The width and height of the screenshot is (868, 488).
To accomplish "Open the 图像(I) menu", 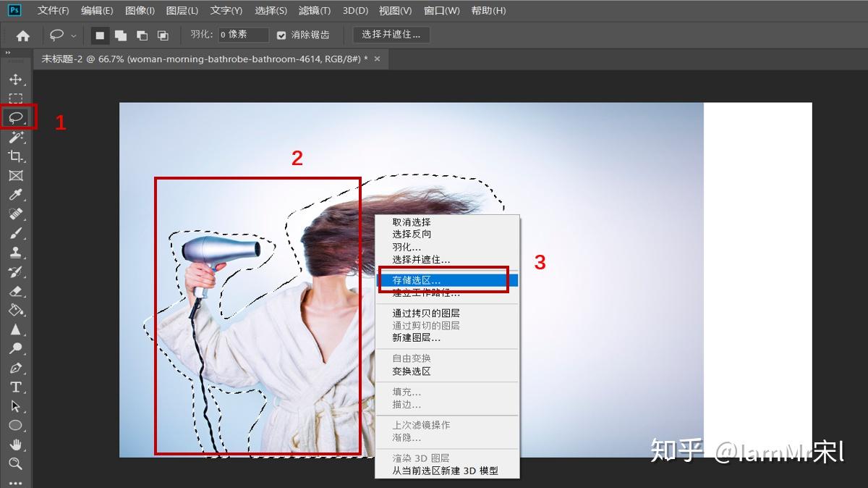I will tap(140, 11).
